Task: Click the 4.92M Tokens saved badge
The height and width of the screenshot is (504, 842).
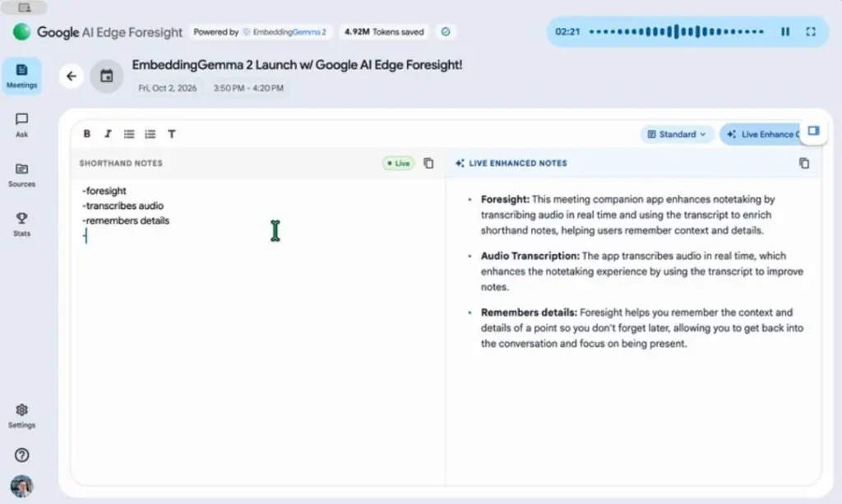Action: coord(384,32)
